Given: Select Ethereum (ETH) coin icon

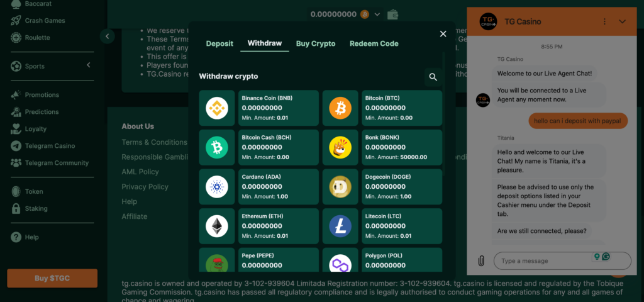Looking at the screenshot, I should 217,226.
